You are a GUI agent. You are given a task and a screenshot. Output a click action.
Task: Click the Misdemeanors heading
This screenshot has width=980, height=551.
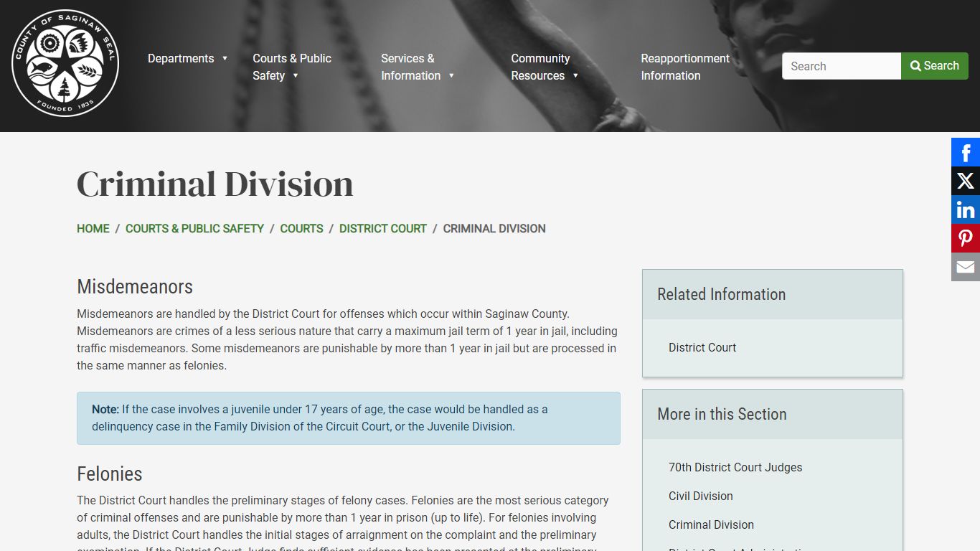[135, 286]
